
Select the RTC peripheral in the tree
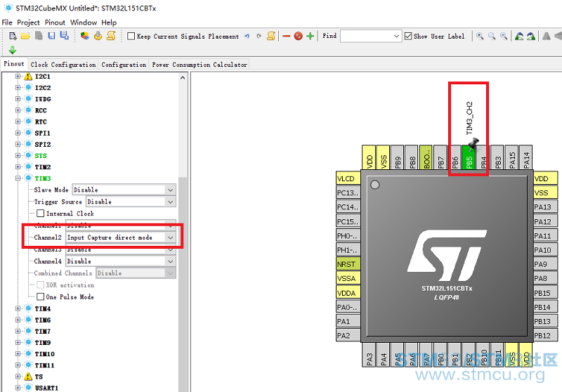[41, 122]
